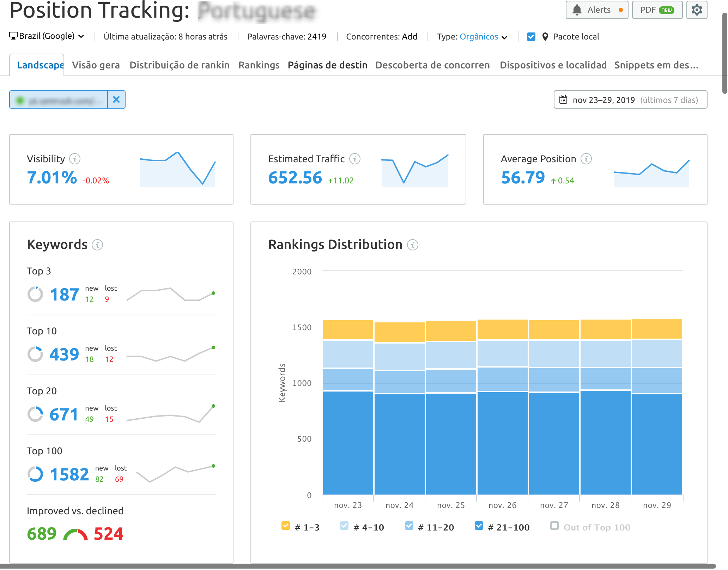This screenshot has height=570, width=728.
Task: Click the Alerts bell button
Action: pyautogui.click(x=597, y=10)
